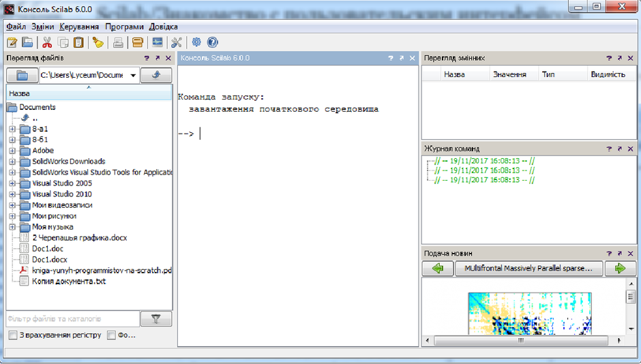Expand the Visual Studio 2005 folder

coord(12,183)
